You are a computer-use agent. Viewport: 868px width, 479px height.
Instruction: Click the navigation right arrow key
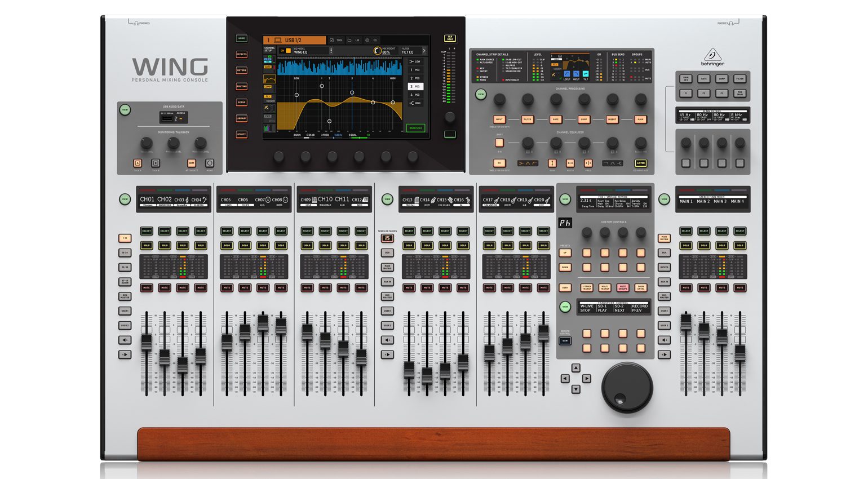point(586,379)
